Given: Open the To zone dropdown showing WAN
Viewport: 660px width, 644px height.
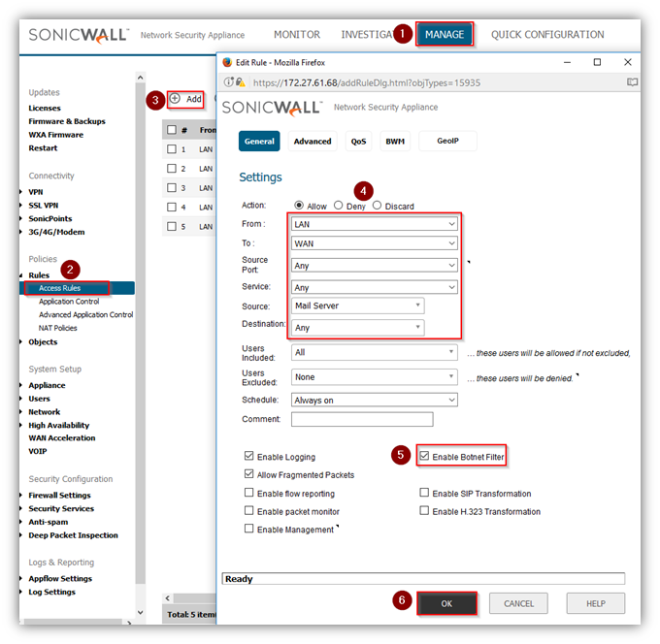Looking at the screenshot, I should pyautogui.click(x=375, y=243).
